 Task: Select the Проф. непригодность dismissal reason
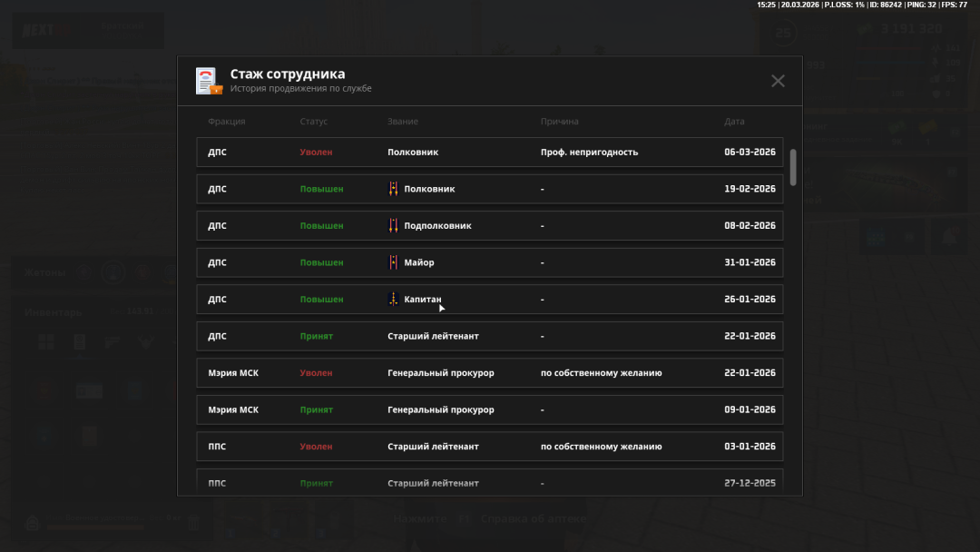[589, 153]
